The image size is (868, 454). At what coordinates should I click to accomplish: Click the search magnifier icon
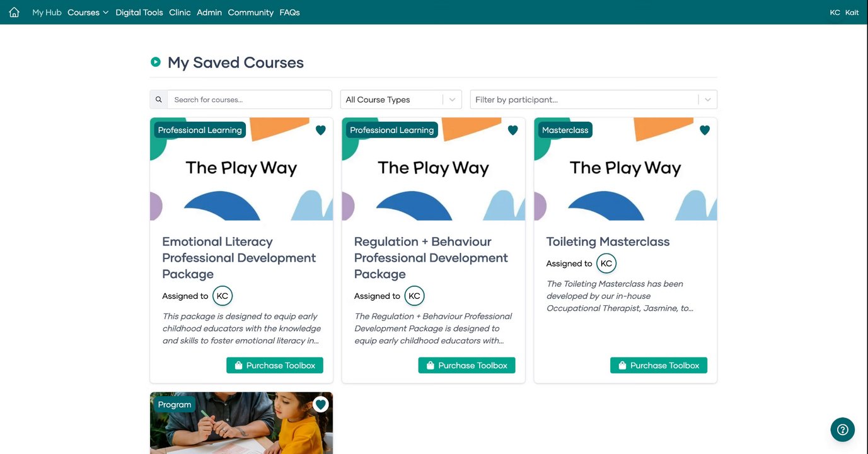[x=159, y=100]
